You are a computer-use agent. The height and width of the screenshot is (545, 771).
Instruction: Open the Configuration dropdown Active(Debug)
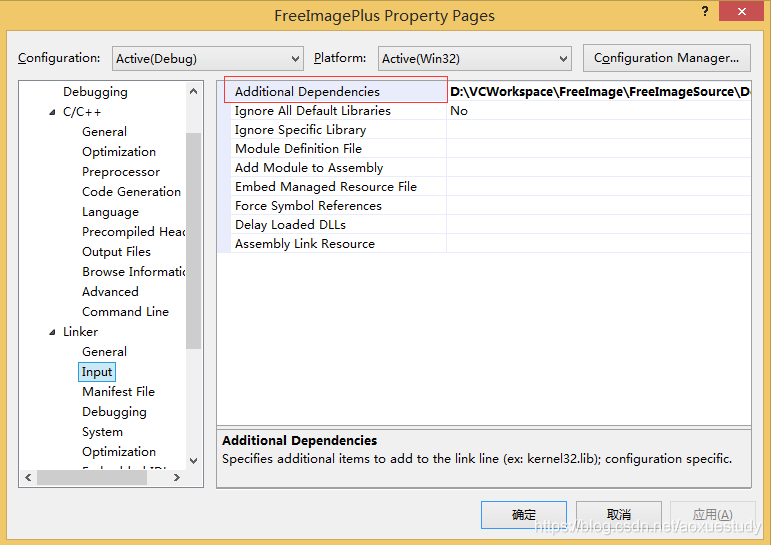point(208,59)
